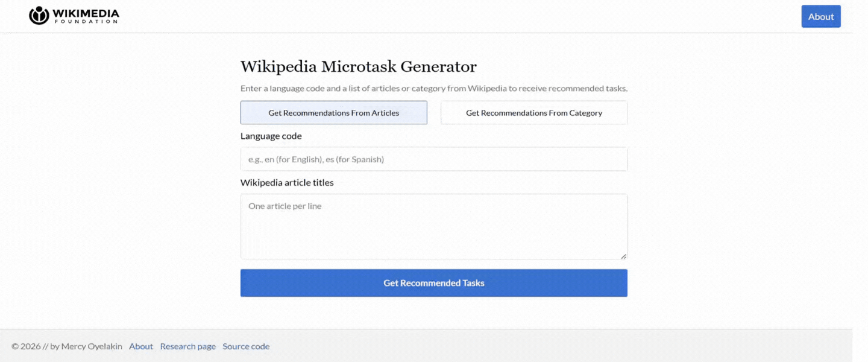
Task: Click the Wikipedia Microtask Generator heading
Action: pos(358,66)
